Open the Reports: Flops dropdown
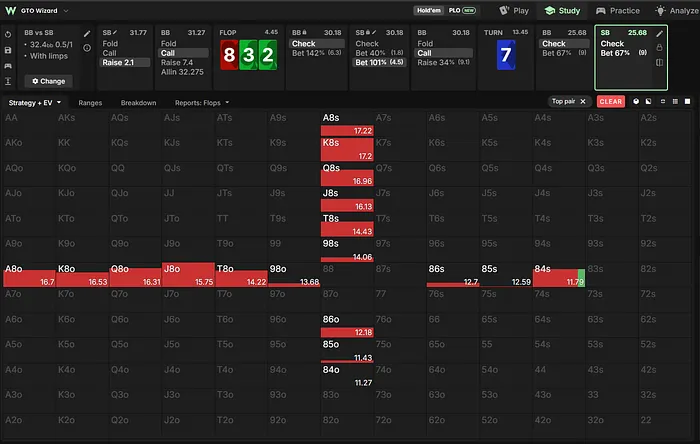The image size is (700, 444). coord(202,103)
